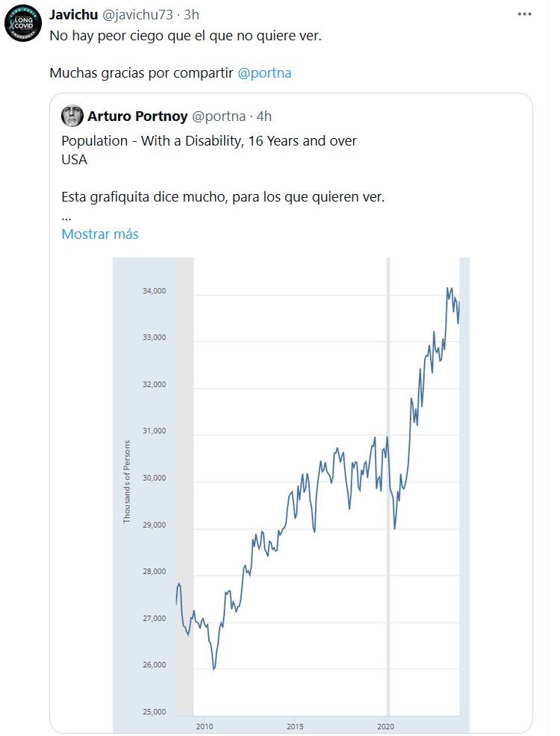Viewport: 560px width, 736px height.
Task: Click the Arturo Portnoy name in quoted tweet
Action: pos(137,116)
